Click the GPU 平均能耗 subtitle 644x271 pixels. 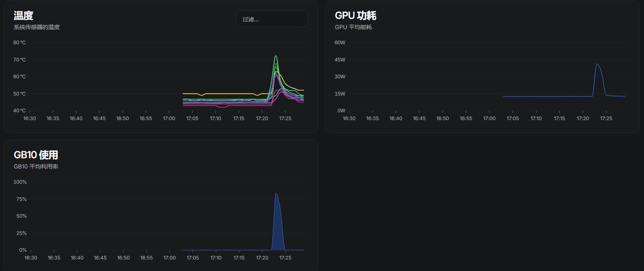(x=353, y=27)
